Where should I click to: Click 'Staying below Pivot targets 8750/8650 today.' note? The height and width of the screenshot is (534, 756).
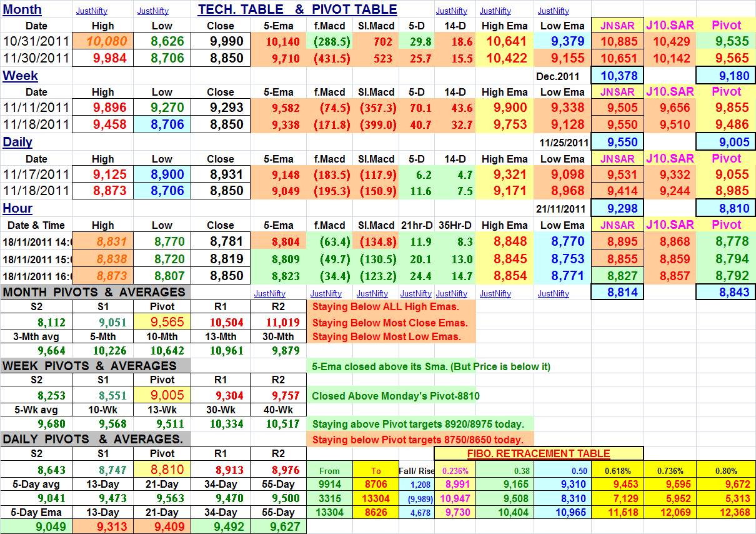click(x=417, y=440)
